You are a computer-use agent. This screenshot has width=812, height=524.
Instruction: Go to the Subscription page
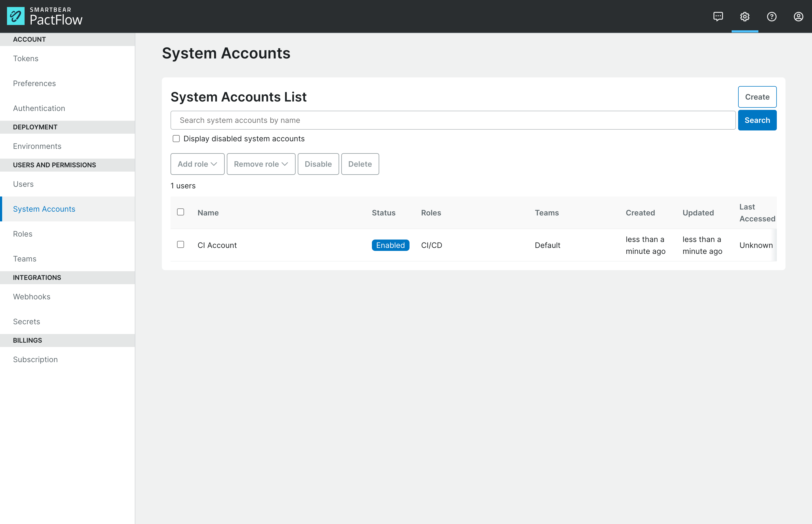coord(35,359)
